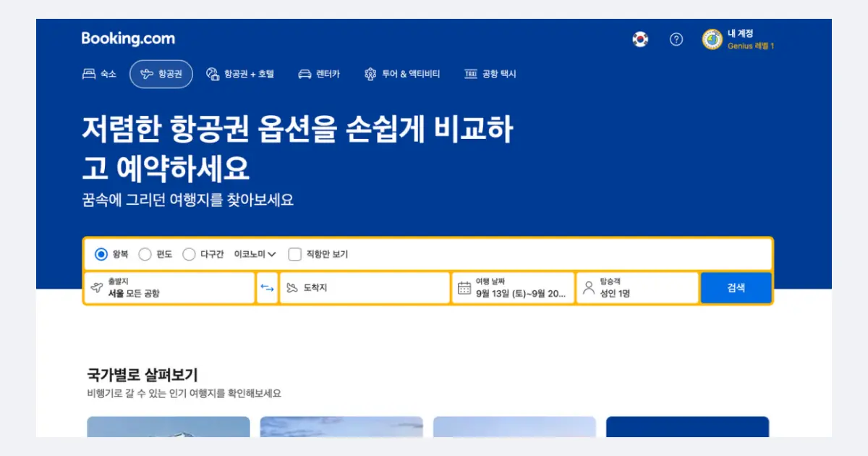
Task: Swap 출발지 and 도착지 with arrows icon
Action: tap(268, 287)
